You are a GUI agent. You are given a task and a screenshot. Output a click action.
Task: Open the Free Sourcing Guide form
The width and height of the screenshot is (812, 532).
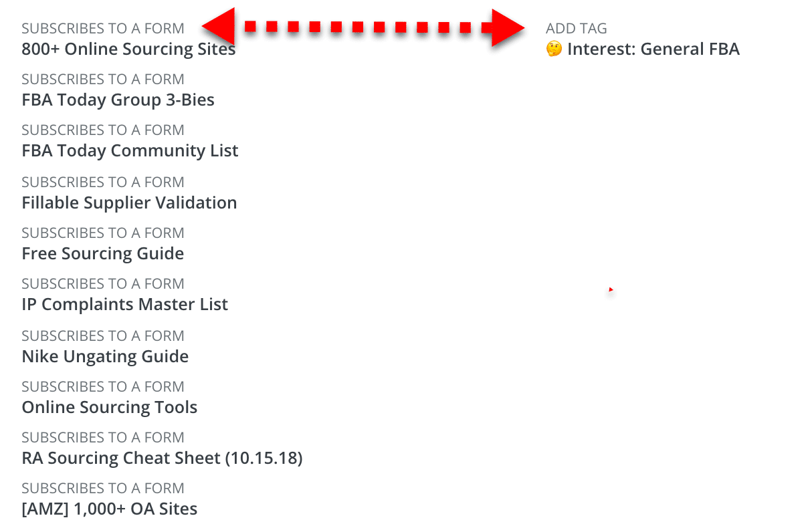[102, 254]
